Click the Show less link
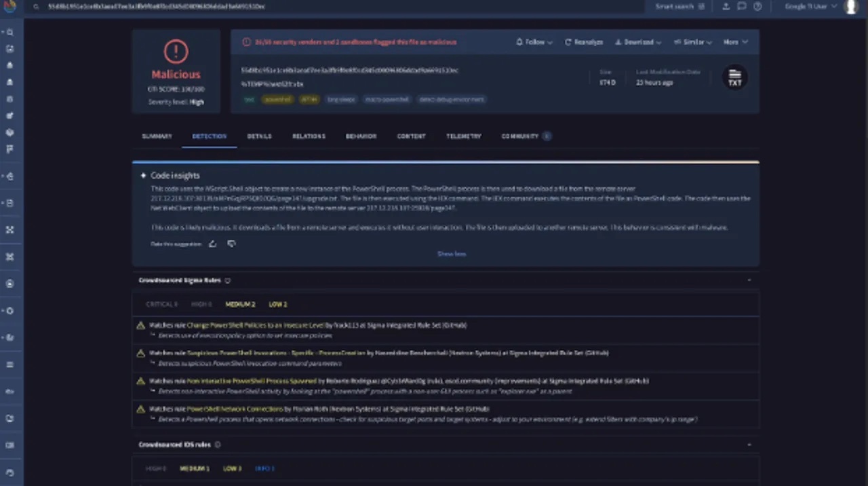The height and width of the screenshot is (486, 868). [452, 254]
